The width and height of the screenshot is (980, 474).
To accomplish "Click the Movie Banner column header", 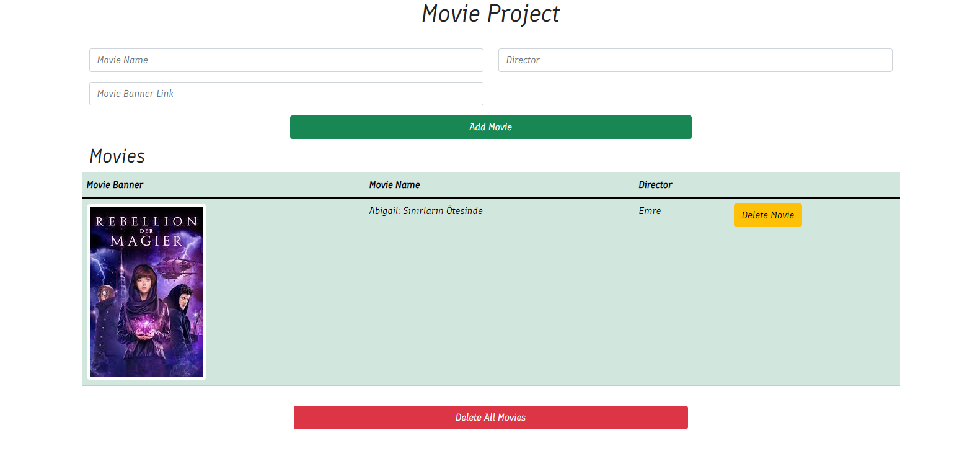I will pos(115,185).
